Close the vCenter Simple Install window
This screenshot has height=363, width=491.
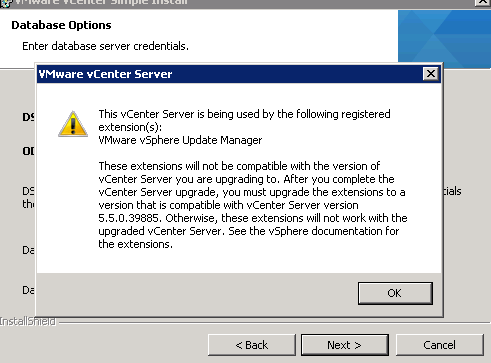(483, 2)
